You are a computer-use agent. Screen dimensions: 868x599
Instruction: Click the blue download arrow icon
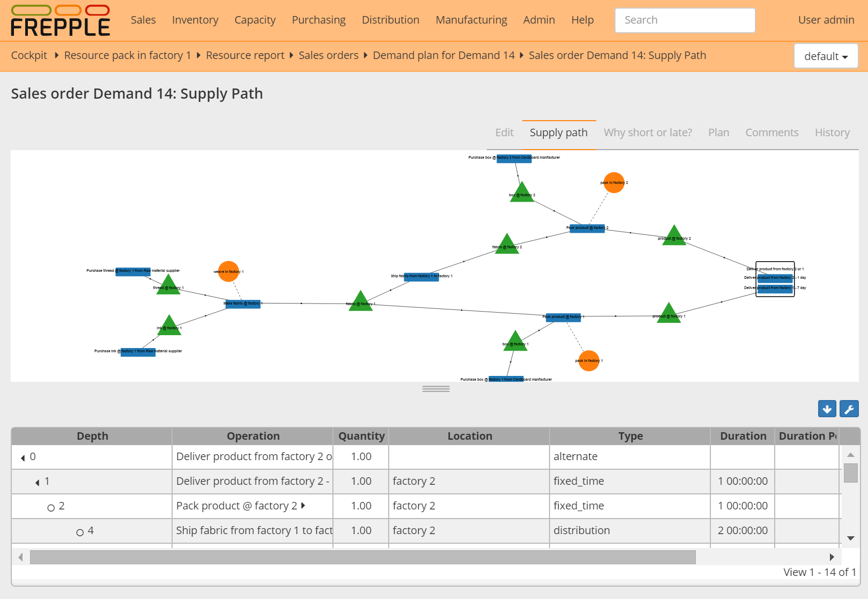(827, 409)
